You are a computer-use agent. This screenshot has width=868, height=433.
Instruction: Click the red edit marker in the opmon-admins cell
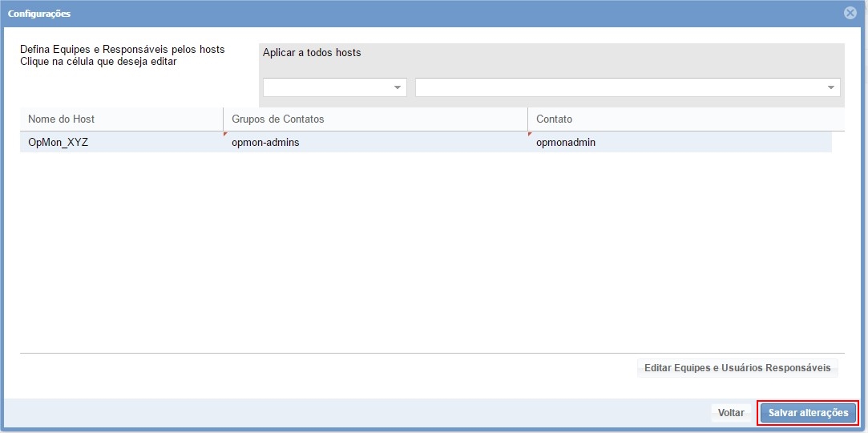(225, 134)
